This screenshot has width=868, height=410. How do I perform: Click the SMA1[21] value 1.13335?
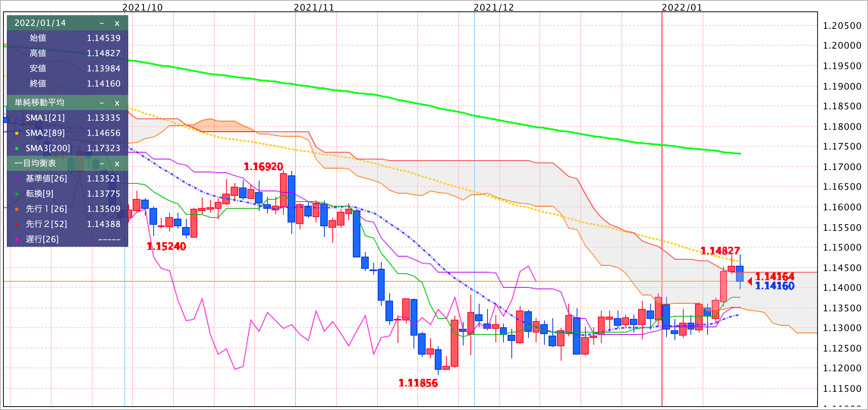(104, 118)
